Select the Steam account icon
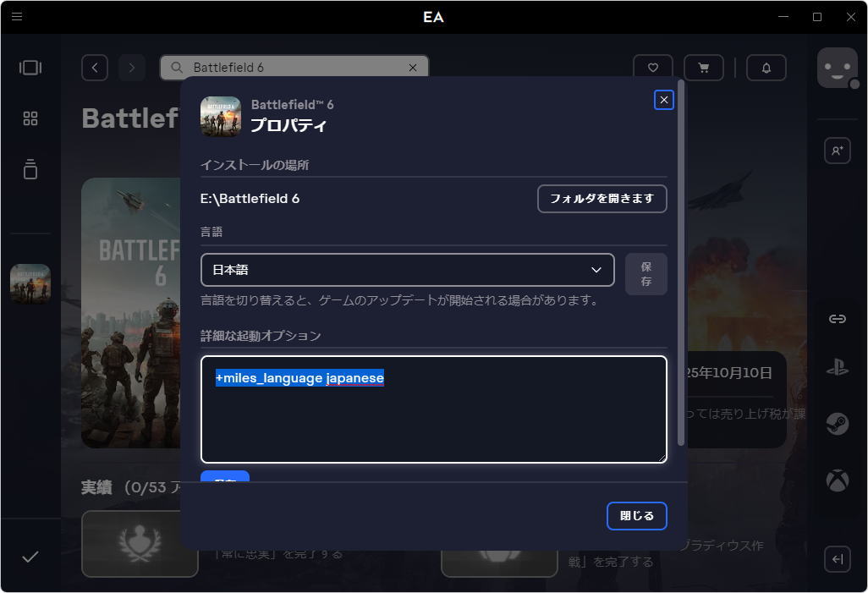Screen dimensions: 868x593 (837, 425)
